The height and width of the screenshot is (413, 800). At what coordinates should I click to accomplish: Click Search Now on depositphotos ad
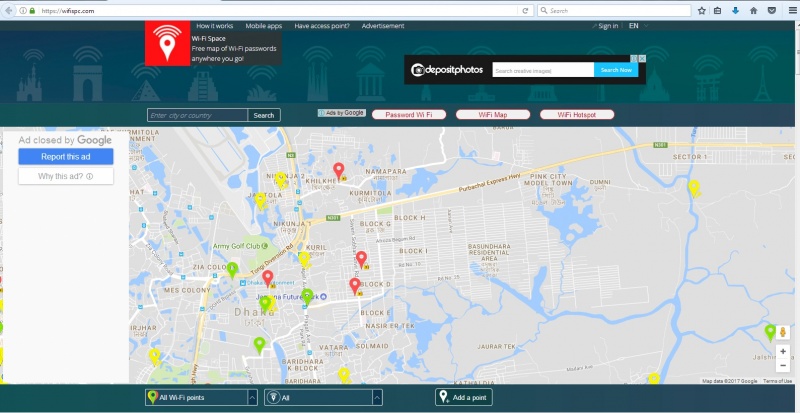[x=616, y=70]
